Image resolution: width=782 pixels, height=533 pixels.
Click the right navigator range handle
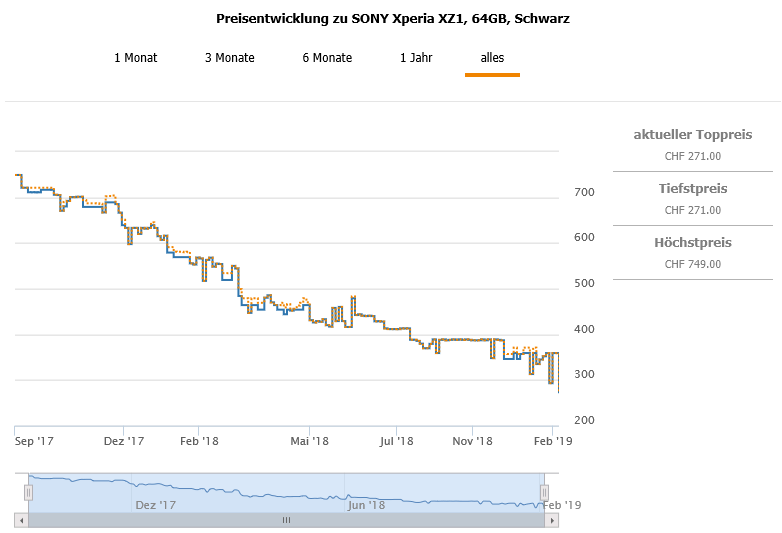coord(545,492)
